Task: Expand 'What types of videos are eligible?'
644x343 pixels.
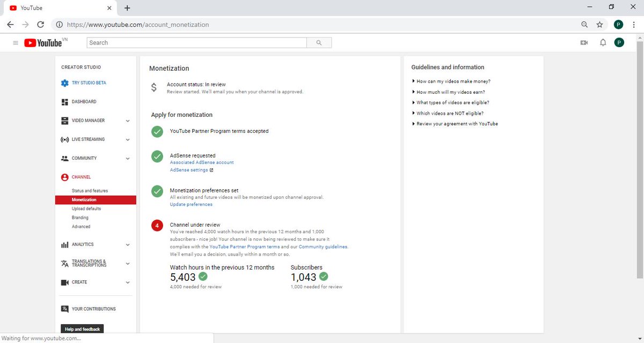Action: (x=450, y=102)
